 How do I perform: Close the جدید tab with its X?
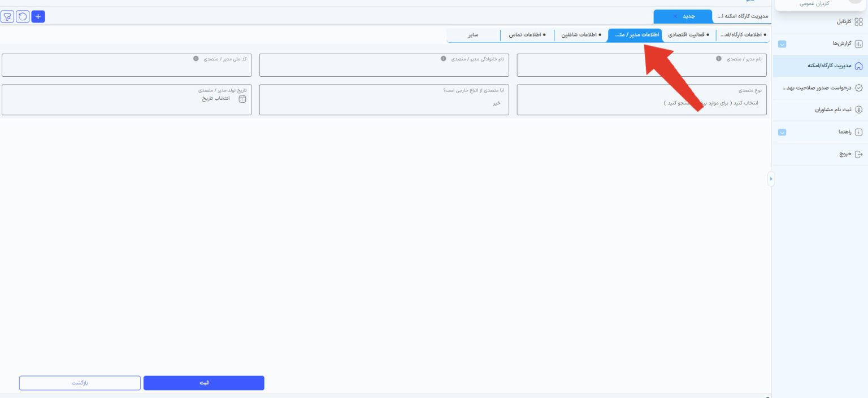675,16
